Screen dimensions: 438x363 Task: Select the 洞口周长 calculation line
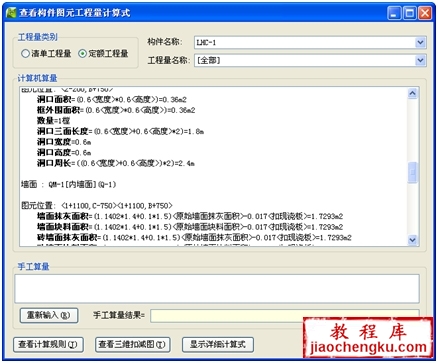pyautogui.click(x=116, y=163)
